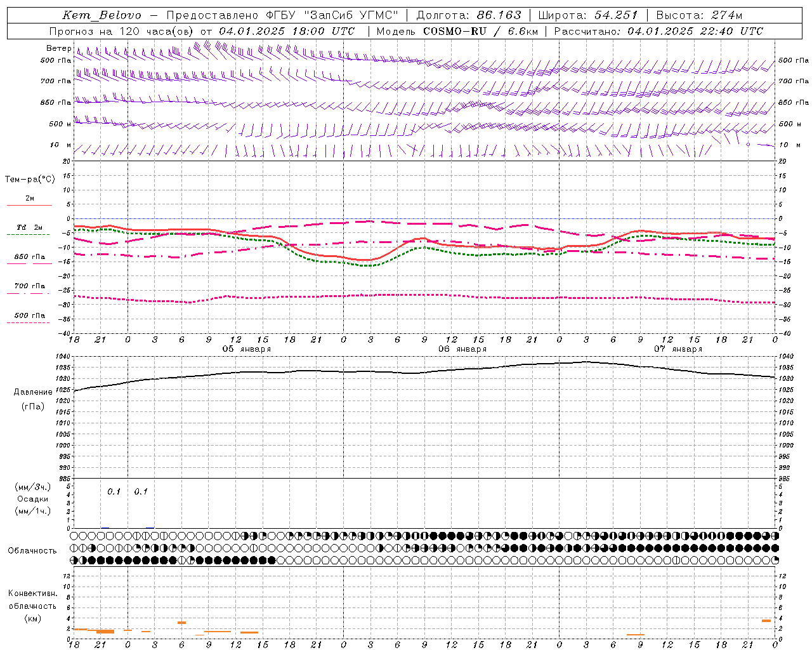
Task: Select the "ЗапСиб УГМС" provider text
Action: [x=351, y=15]
